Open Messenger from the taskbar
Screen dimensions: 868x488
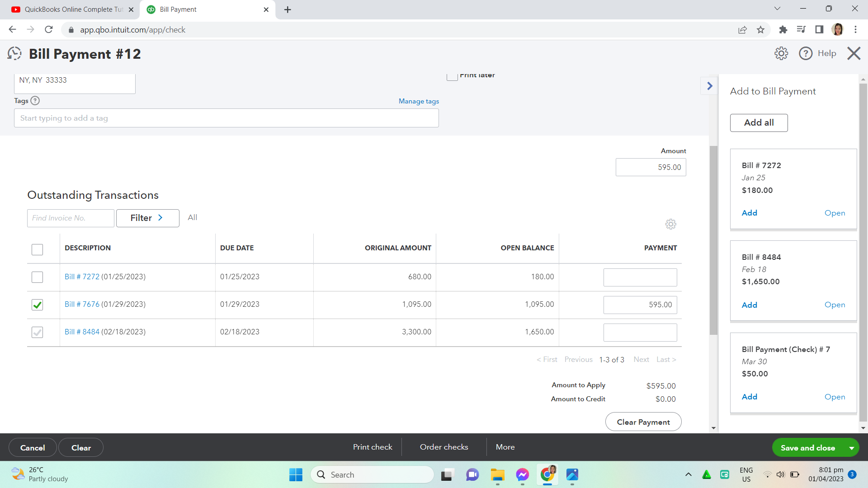(522, 474)
